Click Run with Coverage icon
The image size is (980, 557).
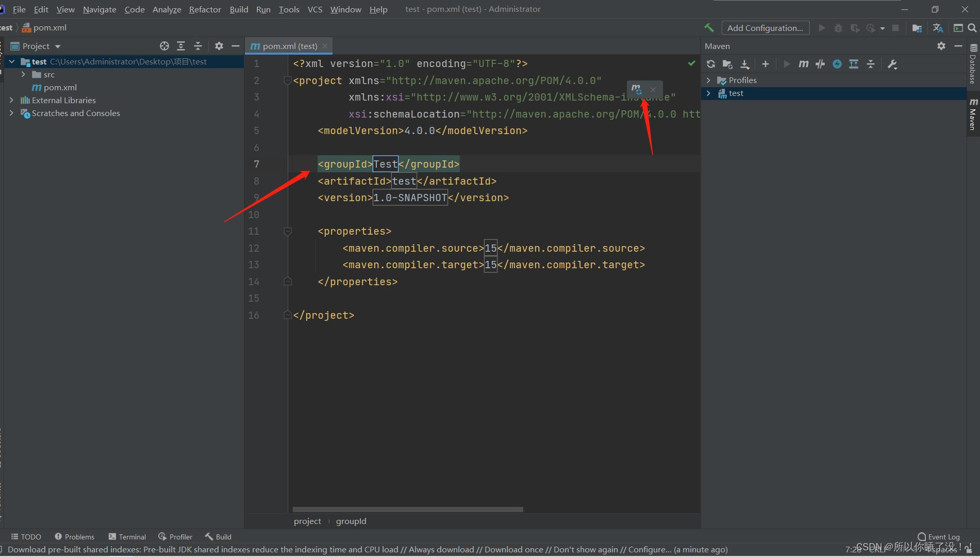click(855, 28)
